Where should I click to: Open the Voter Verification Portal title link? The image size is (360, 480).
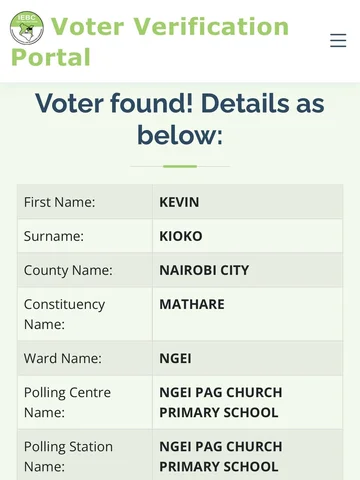click(x=150, y=42)
